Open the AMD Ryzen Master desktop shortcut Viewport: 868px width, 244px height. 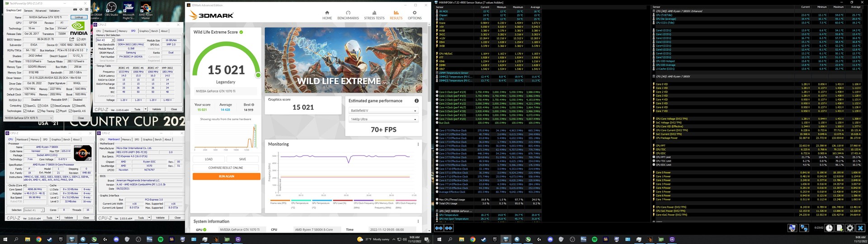pos(146,10)
